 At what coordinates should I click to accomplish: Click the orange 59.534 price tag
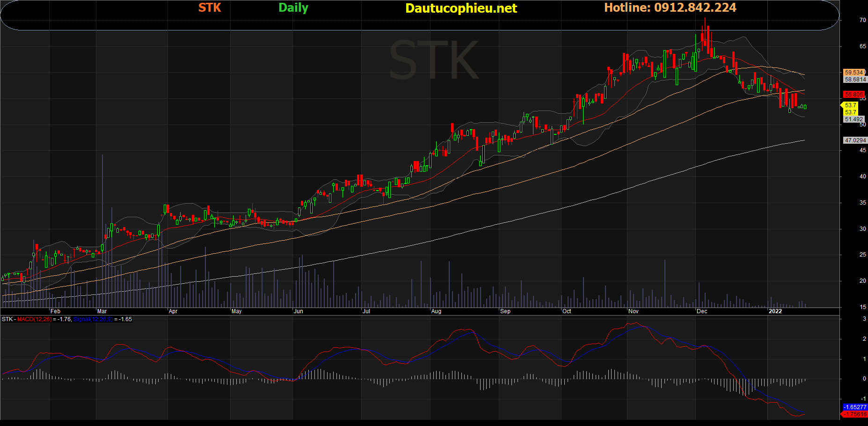(x=854, y=73)
